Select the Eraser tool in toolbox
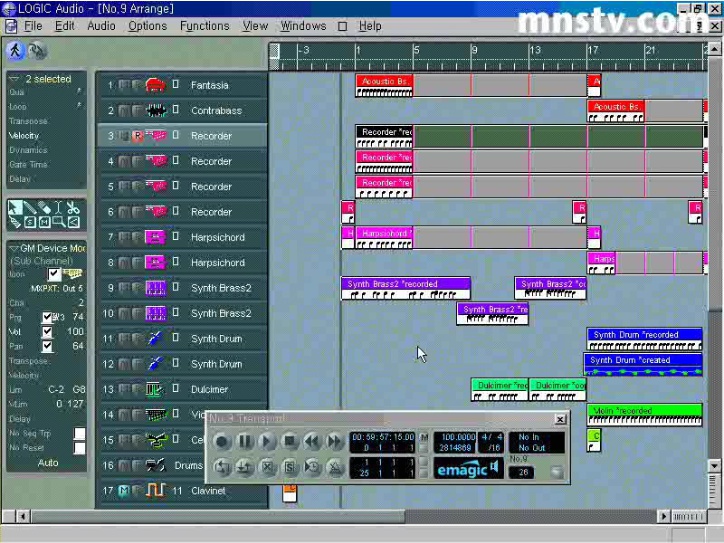The image size is (724, 543). (x=44, y=208)
